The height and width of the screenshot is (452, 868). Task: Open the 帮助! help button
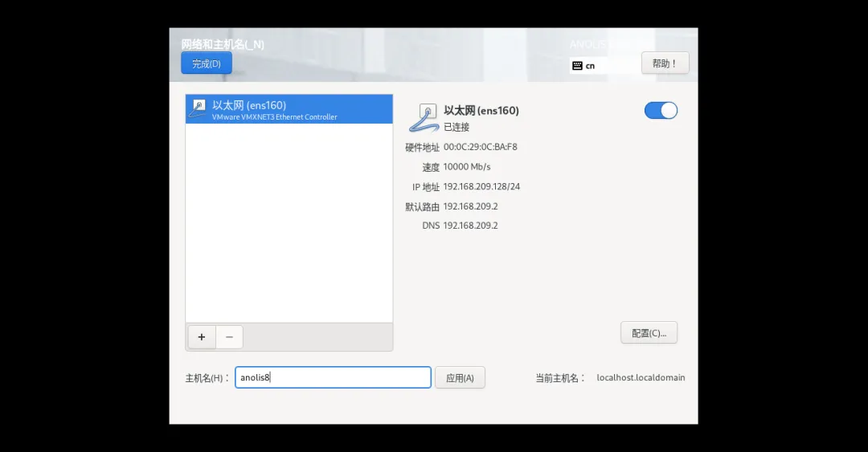coord(665,63)
